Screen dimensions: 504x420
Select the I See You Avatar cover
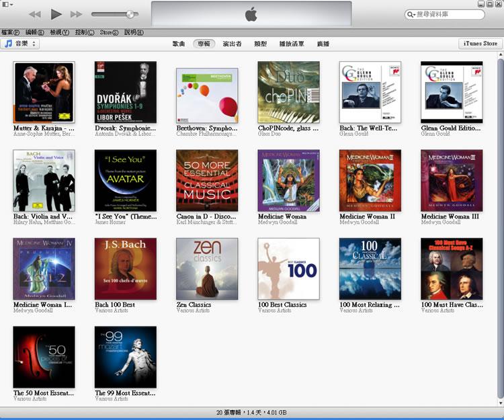click(126, 181)
